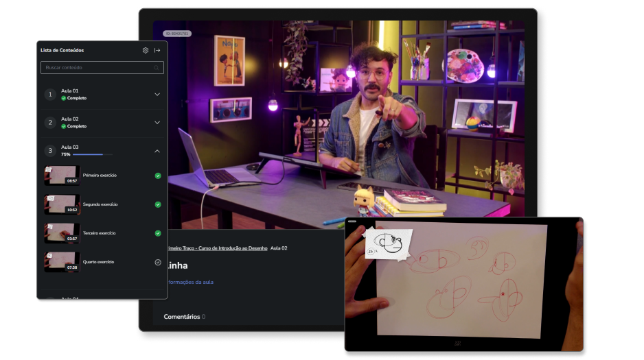This screenshot has width=644, height=360.
Task: Click the Aula 03 progress bar
Action: click(x=93, y=154)
